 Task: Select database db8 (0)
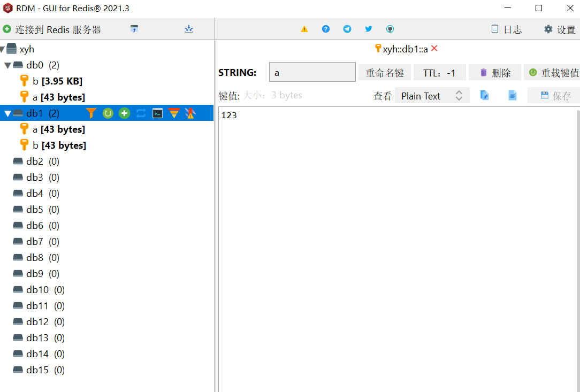36,258
